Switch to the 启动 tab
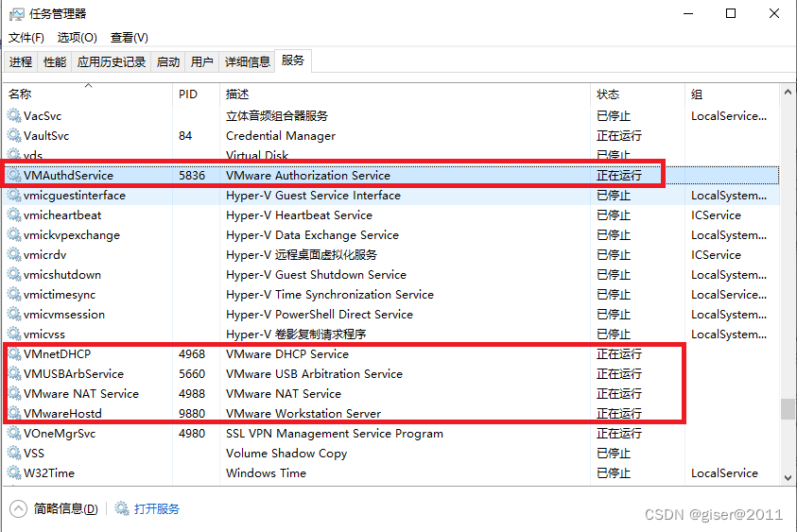The height and width of the screenshot is (532, 797). 168,62
